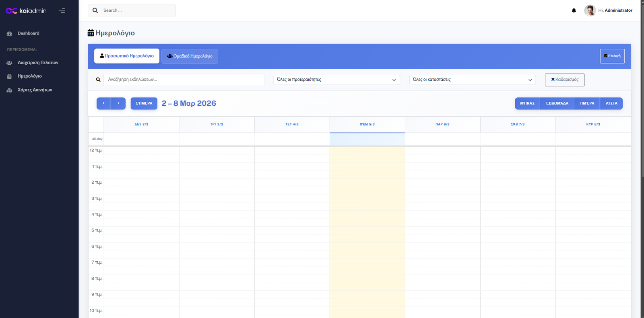Switch calendar to ΜΗΝΑΣ view
The height and width of the screenshot is (318, 644).
(527, 103)
